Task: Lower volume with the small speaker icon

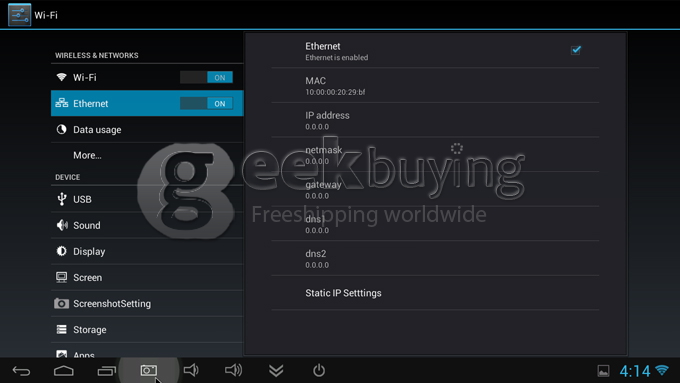Action: [x=191, y=370]
